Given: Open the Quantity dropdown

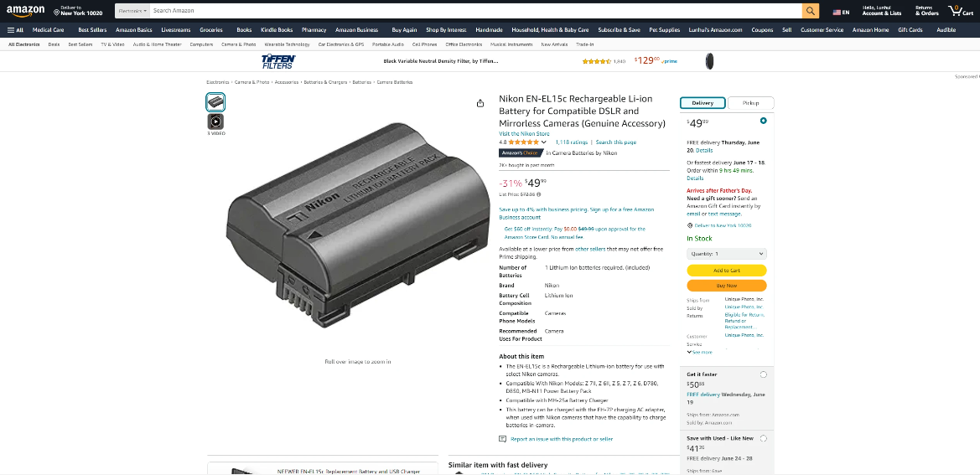Looking at the screenshot, I should (x=726, y=253).
